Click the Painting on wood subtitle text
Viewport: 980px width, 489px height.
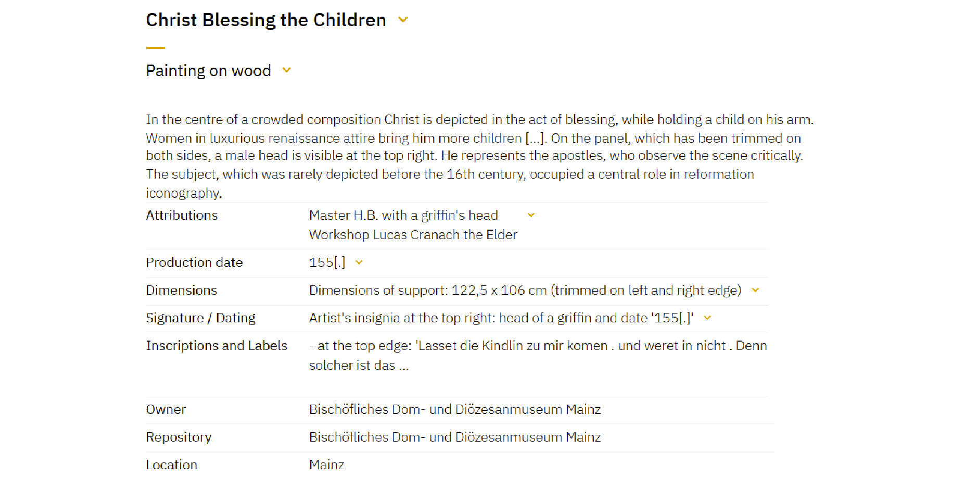(x=208, y=71)
